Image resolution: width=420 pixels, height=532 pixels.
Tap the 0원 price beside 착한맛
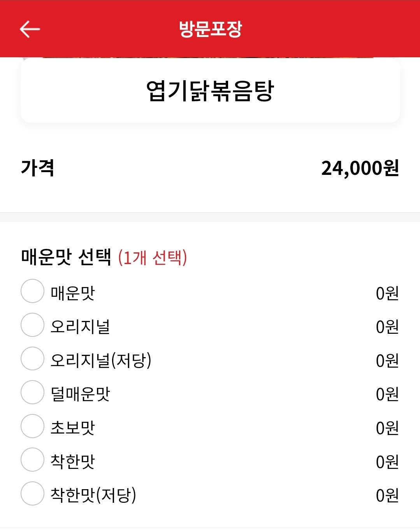387,462
